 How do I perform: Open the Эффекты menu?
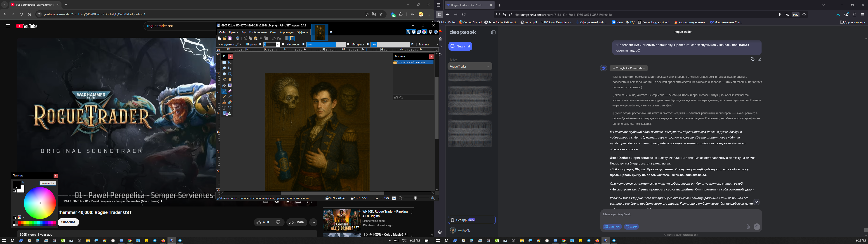[302, 32]
